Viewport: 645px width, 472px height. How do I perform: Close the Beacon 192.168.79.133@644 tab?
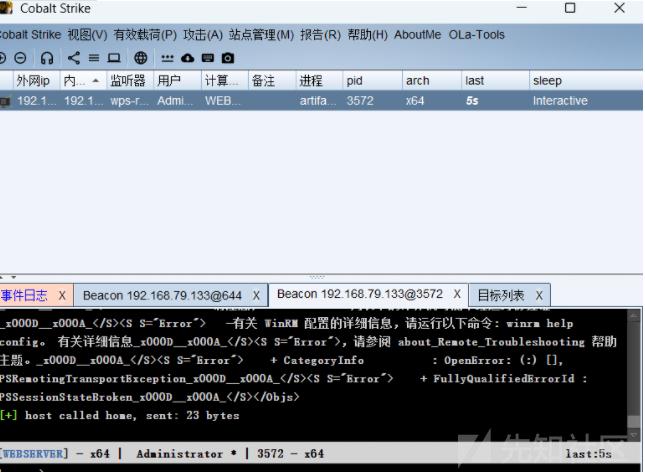click(x=256, y=295)
